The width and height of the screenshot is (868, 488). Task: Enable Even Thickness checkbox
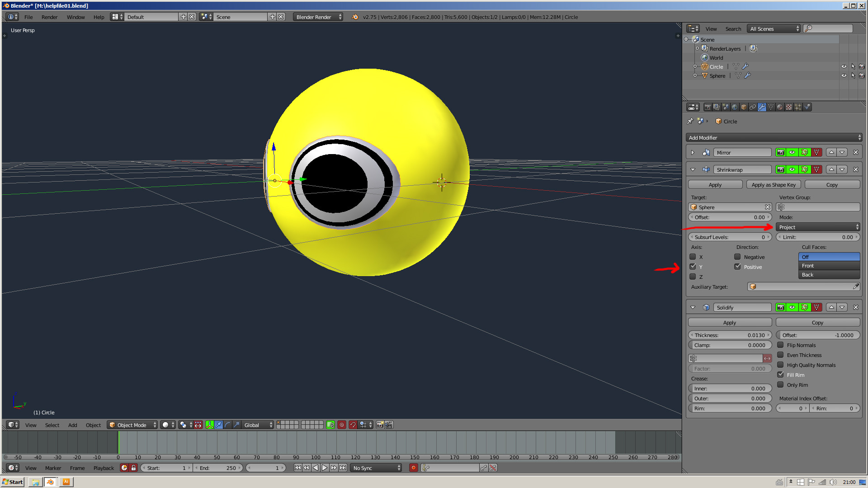(x=780, y=355)
